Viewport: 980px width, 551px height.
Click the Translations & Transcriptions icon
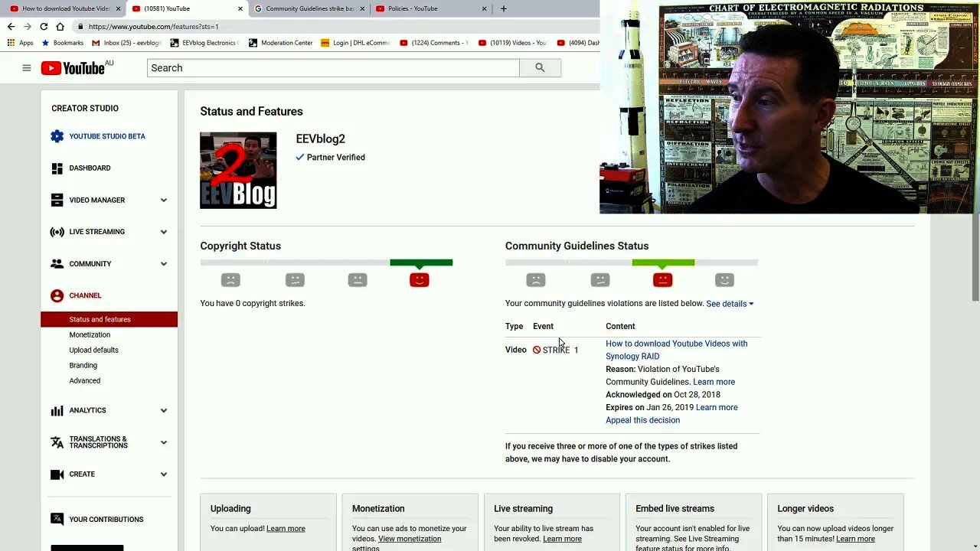(x=57, y=442)
